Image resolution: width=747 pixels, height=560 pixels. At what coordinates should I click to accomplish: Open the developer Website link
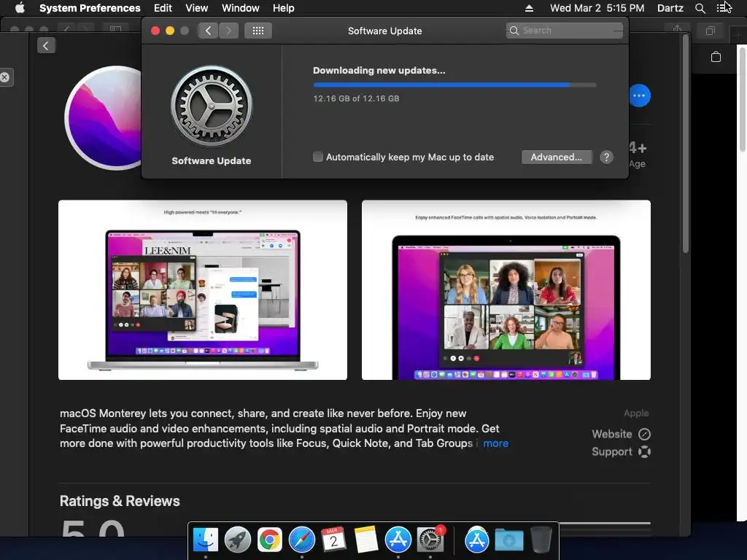(622, 435)
